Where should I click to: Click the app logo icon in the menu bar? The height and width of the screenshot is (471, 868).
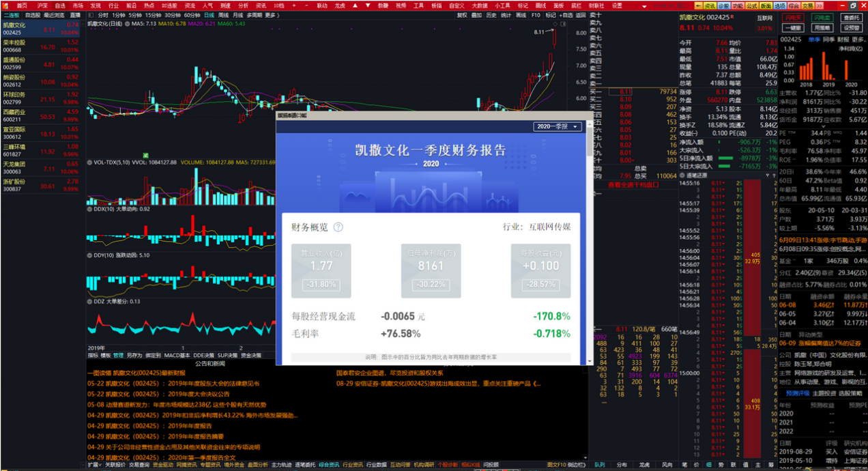[x=5, y=5]
